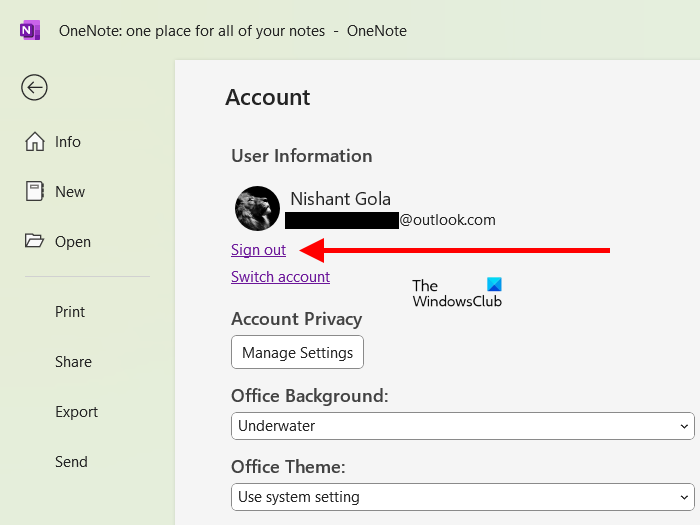The width and height of the screenshot is (700, 525).
Task: Click the name Nishant Gola
Action: tap(340, 198)
